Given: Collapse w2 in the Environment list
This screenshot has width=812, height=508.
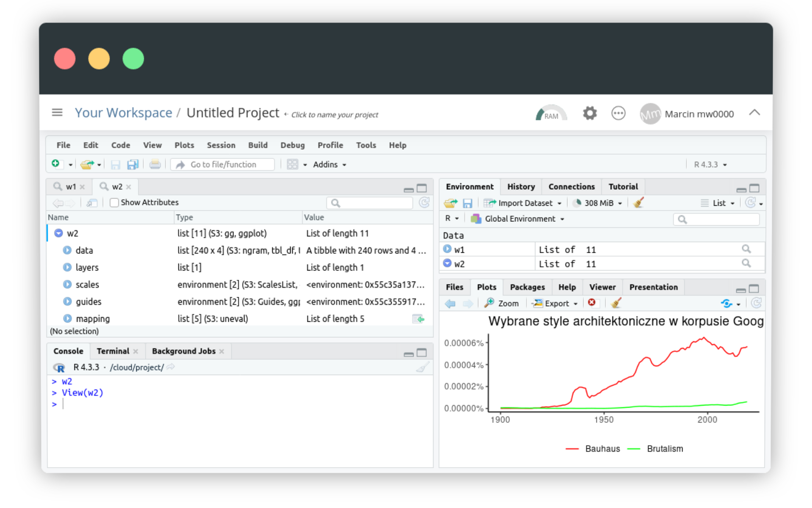Looking at the screenshot, I should pos(447,263).
